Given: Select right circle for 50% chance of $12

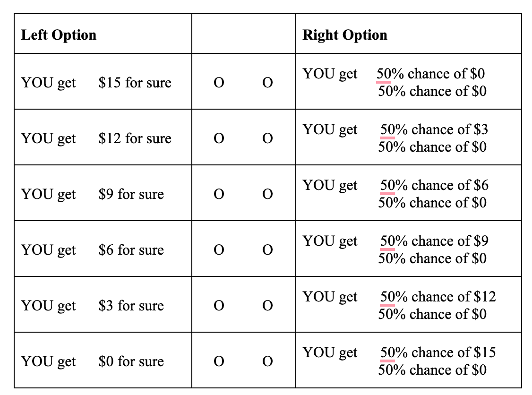Looking at the screenshot, I should [x=267, y=306].
